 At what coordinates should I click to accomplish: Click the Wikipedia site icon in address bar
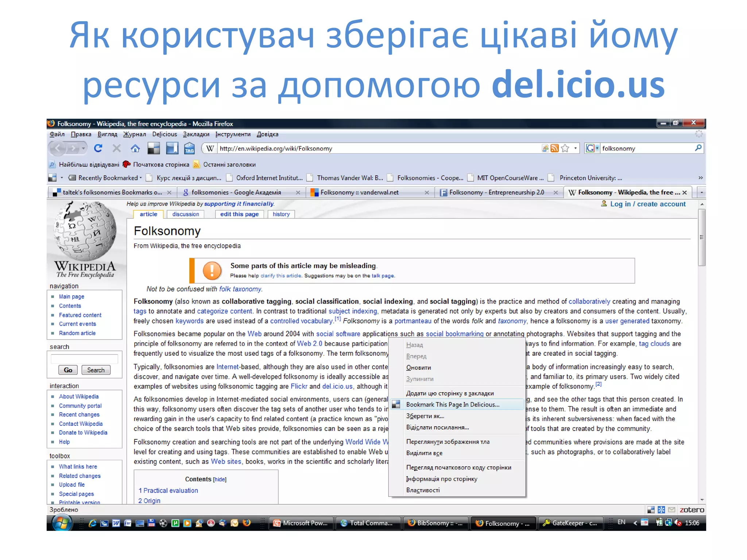tap(210, 148)
